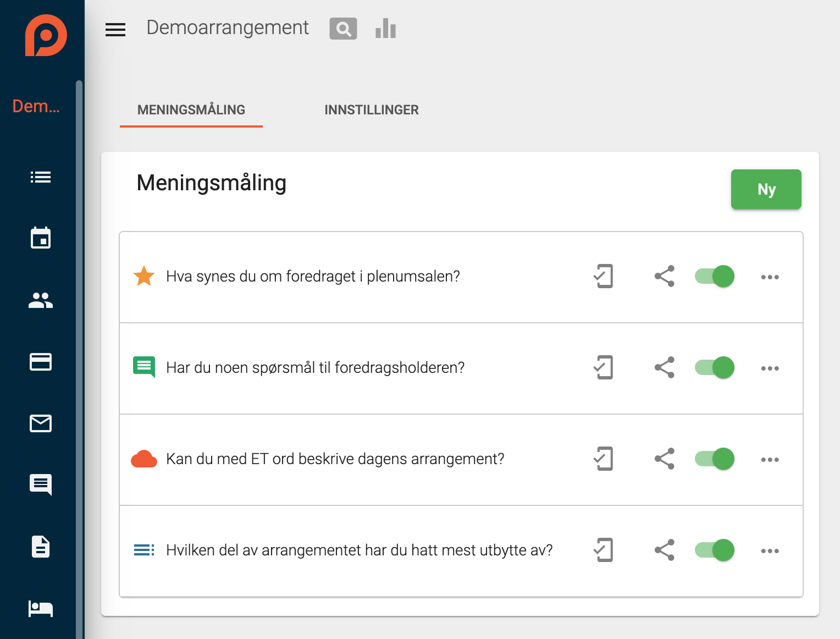
Task: Switch to the INNSTILLINGER tab
Action: point(372,110)
